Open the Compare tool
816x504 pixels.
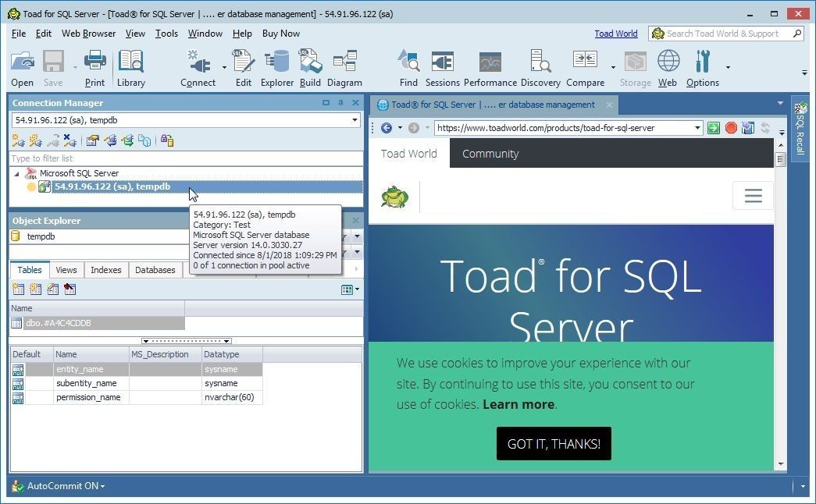pyautogui.click(x=585, y=68)
